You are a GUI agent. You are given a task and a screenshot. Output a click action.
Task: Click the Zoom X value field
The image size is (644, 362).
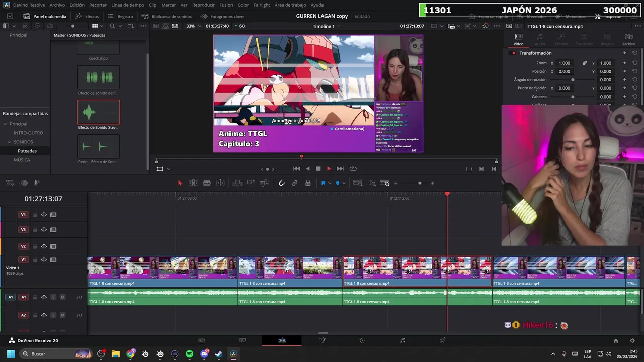click(565, 63)
